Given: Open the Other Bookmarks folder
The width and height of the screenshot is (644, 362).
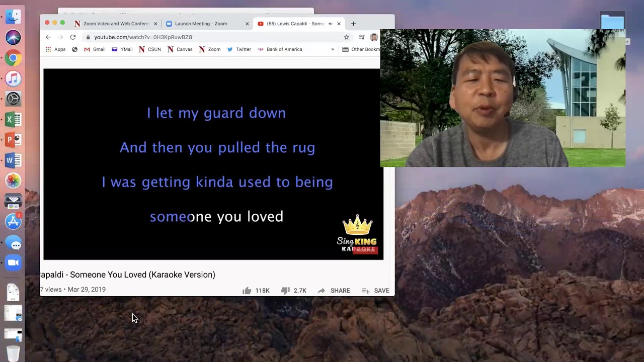Looking at the screenshot, I should coord(361,49).
